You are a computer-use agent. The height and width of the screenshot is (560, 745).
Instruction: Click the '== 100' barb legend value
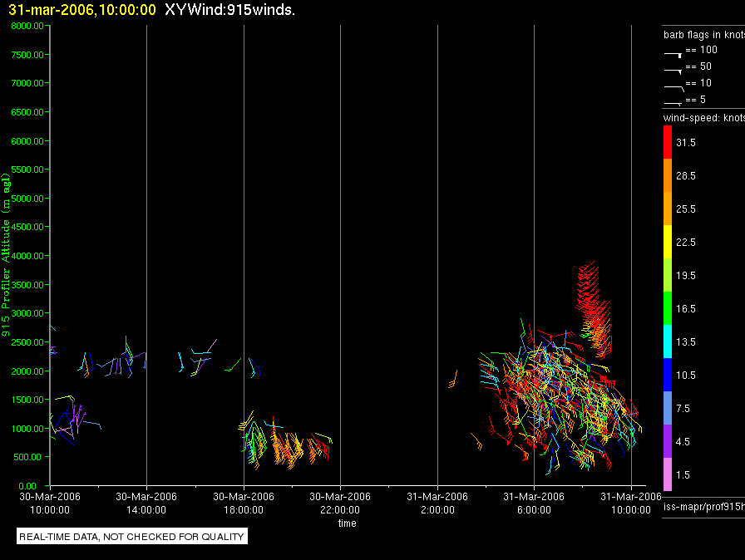pos(701,50)
